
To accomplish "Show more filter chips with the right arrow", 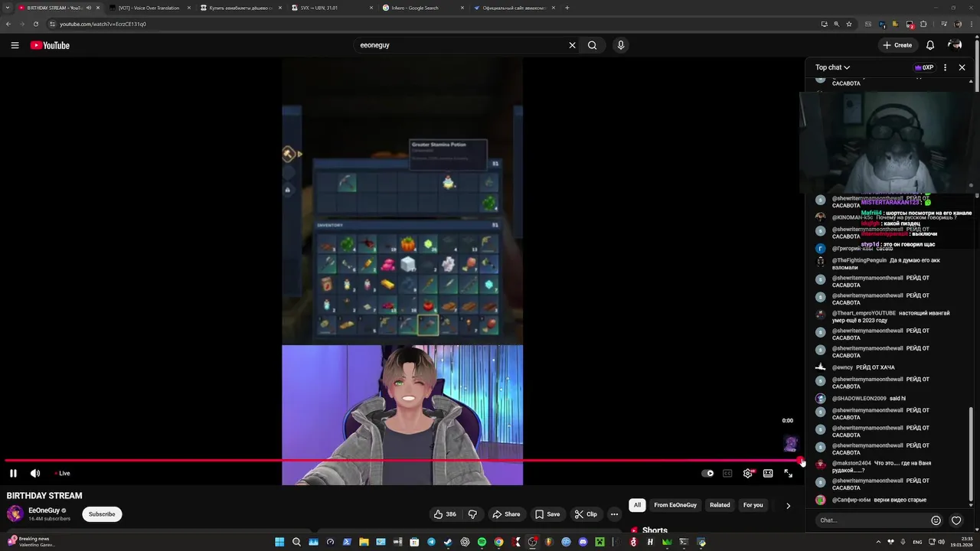I will tap(788, 505).
